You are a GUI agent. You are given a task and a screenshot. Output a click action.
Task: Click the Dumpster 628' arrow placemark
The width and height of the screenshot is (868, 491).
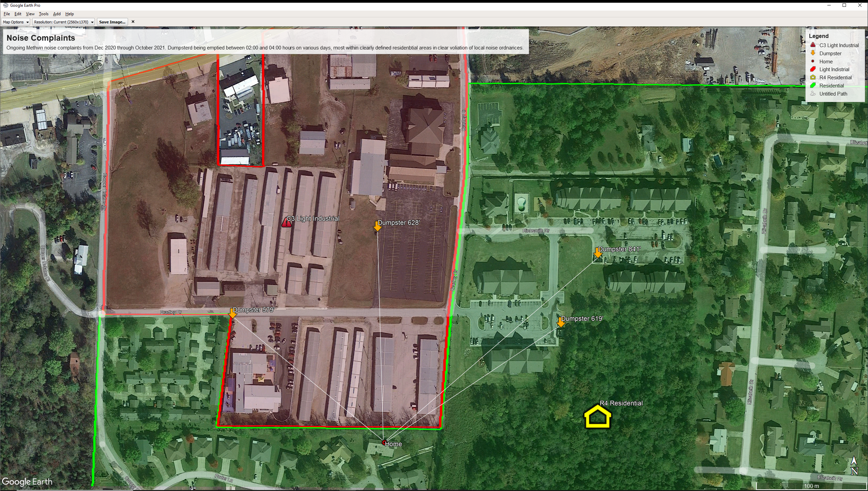point(377,226)
